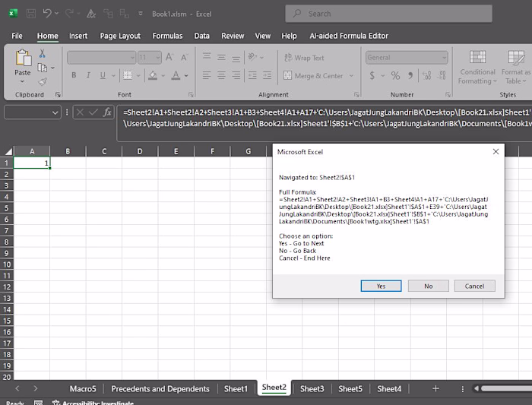
Task: Click the Comma Style icon
Action: tap(410, 75)
